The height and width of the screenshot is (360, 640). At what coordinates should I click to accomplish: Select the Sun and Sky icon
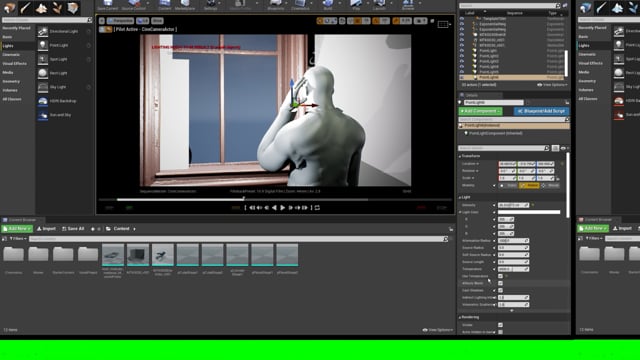pyautogui.click(x=42, y=115)
